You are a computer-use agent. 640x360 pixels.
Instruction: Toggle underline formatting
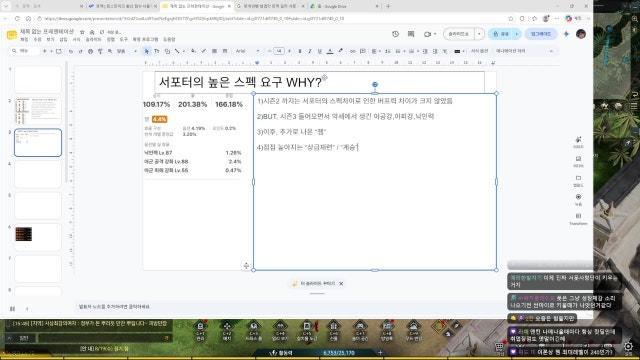pyautogui.click(x=320, y=51)
